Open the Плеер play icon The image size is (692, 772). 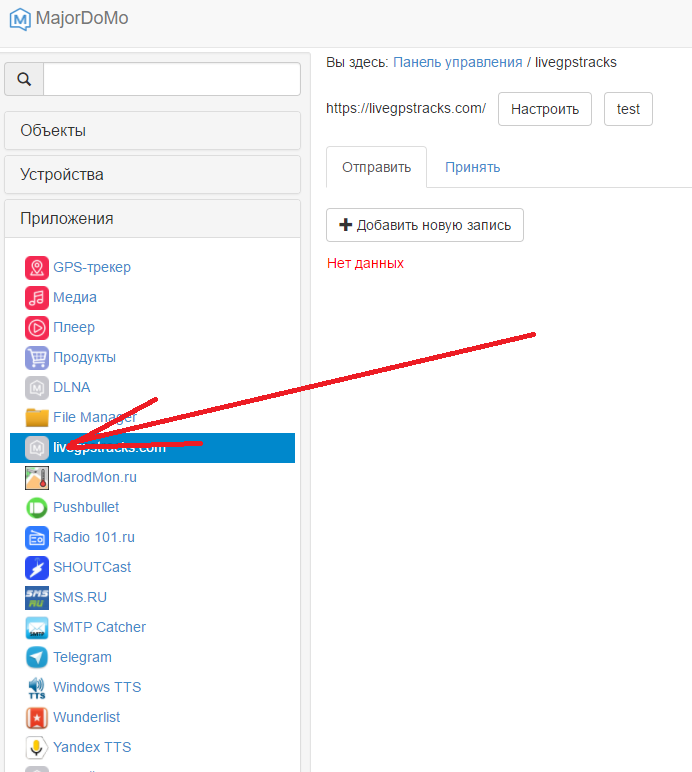(x=37, y=328)
